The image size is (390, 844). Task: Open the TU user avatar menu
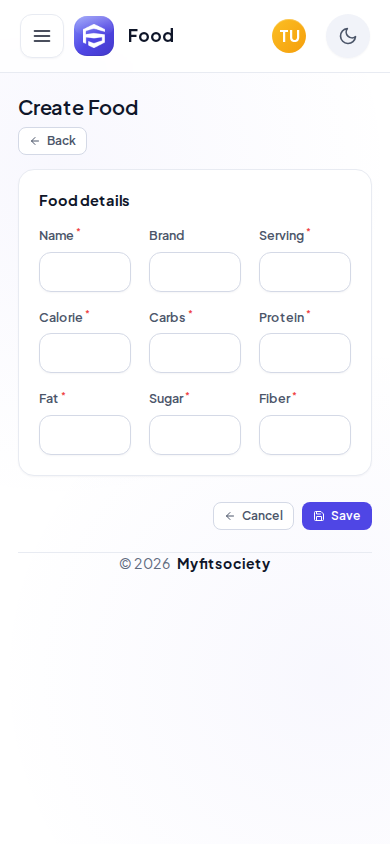(289, 36)
